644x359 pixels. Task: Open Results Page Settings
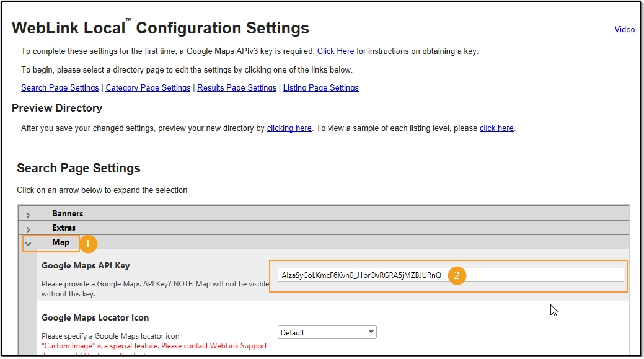[236, 87]
